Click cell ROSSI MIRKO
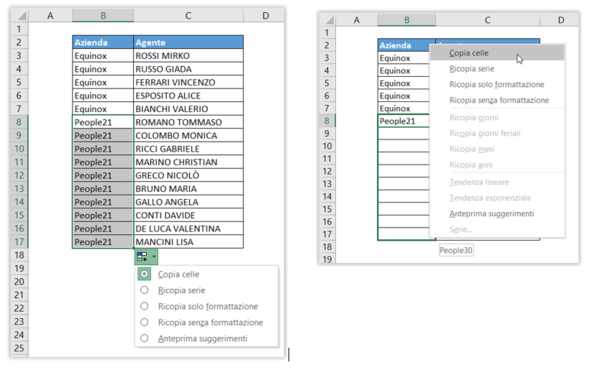The height and width of the screenshot is (370, 600). click(188, 55)
